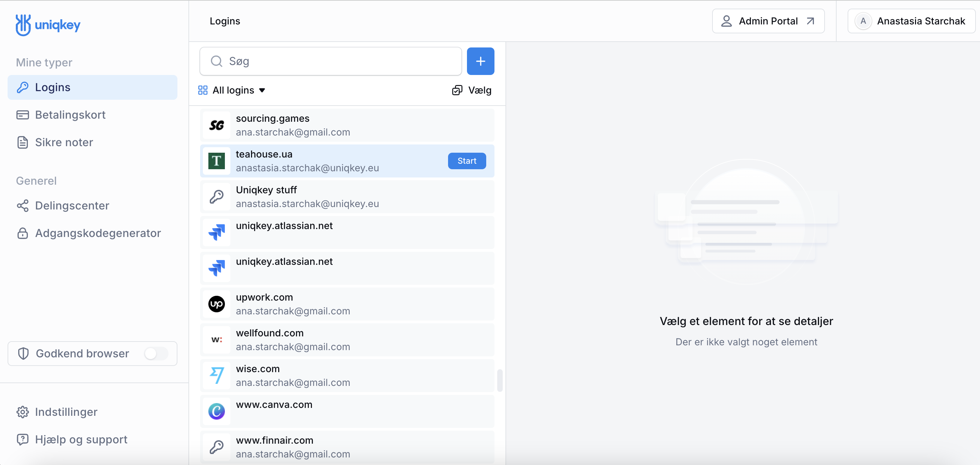Click the sourcing.games SG icon
980x465 pixels.
[x=217, y=125]
